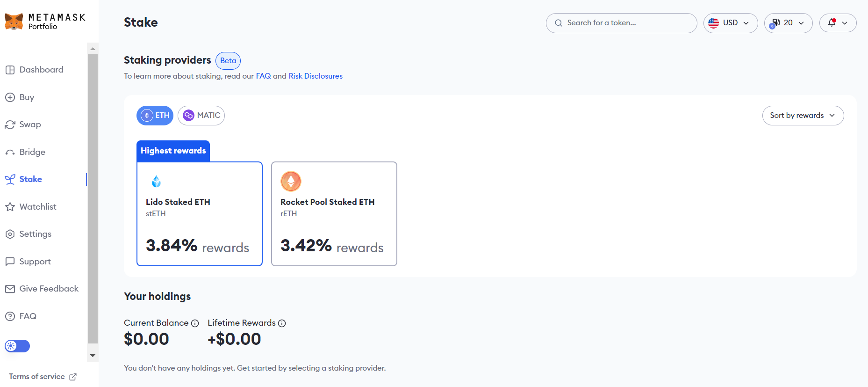Open the Risk Disclosures link

click(316, 76)
